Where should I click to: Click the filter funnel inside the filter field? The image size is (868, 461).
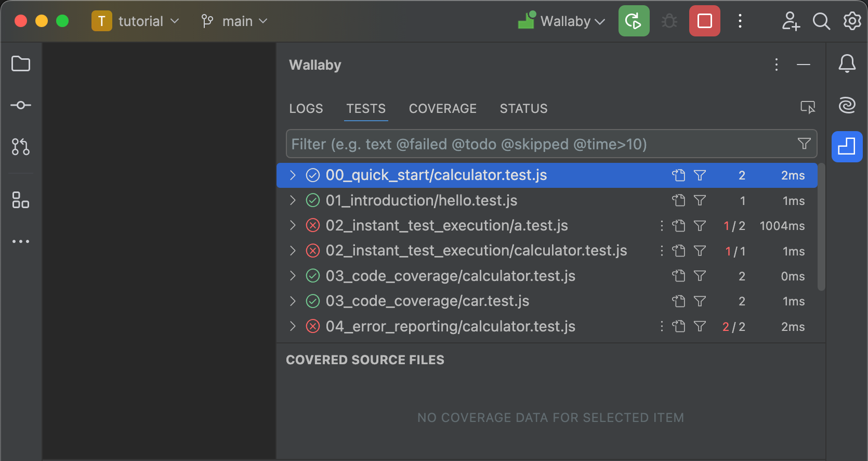pyautogui.click(x=804, y=144)
